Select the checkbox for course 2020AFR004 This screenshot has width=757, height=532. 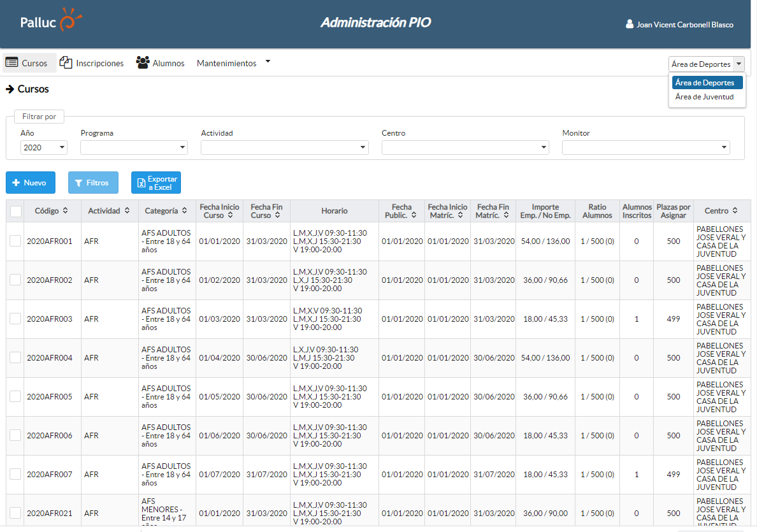(x=16, y=357)
